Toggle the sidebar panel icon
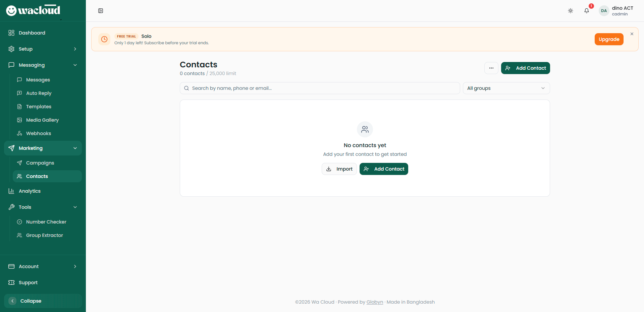644x312 pixels. pyautogui.click(x=101, y=11)
